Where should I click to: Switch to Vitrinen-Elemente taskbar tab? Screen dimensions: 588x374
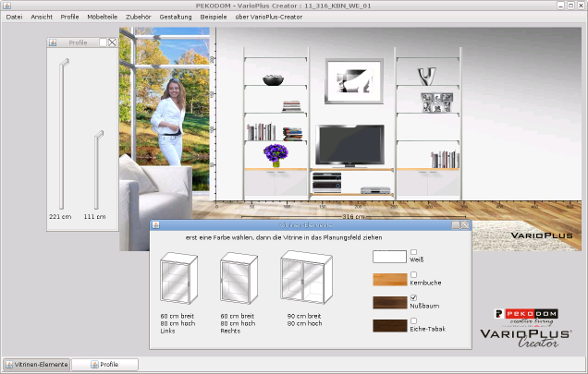click(x=36, y=364)
